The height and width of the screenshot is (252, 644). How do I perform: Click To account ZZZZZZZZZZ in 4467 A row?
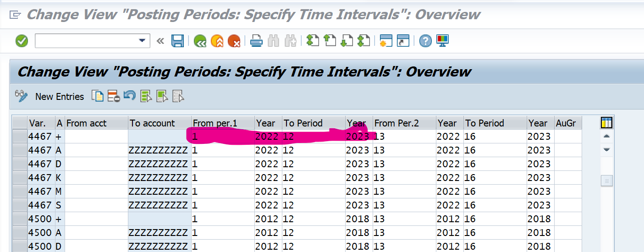160,150
